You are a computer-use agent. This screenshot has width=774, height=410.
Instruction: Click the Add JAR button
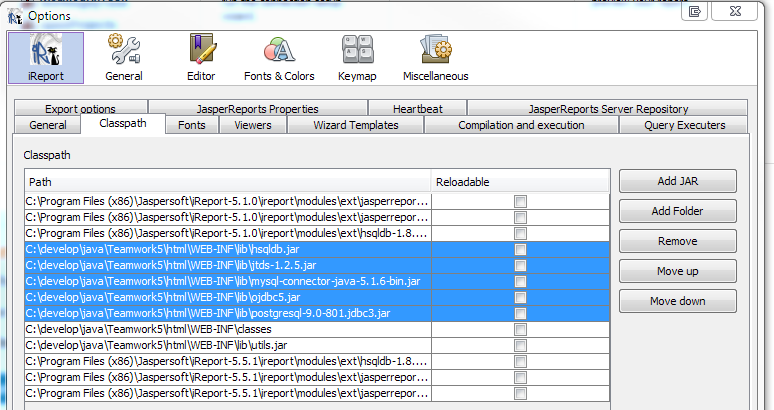pyautogui.click(x=677, y=181)
